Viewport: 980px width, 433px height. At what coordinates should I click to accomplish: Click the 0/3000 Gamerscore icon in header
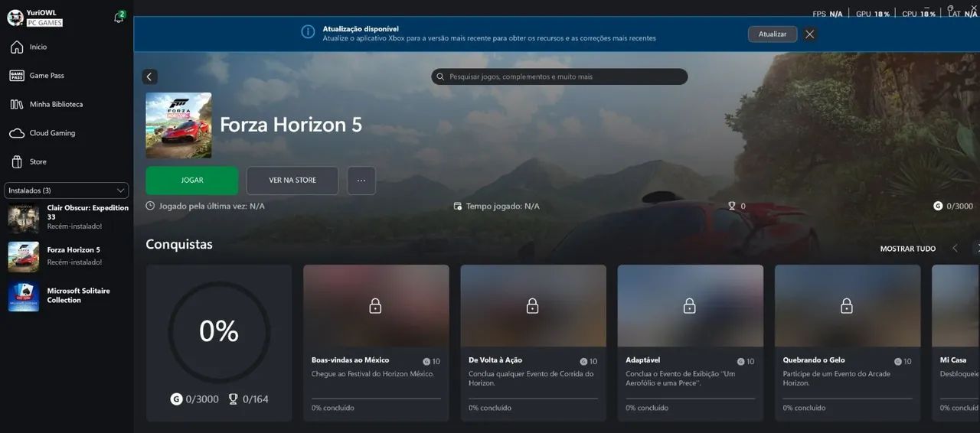[x=938, y=206]
